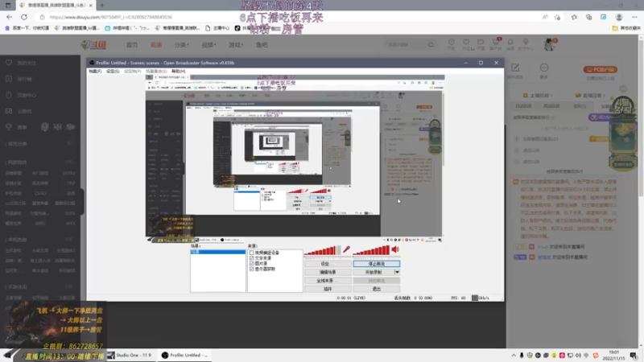Open the Profile: Untitled OBS taskbar item

click(x=185, y=355)
